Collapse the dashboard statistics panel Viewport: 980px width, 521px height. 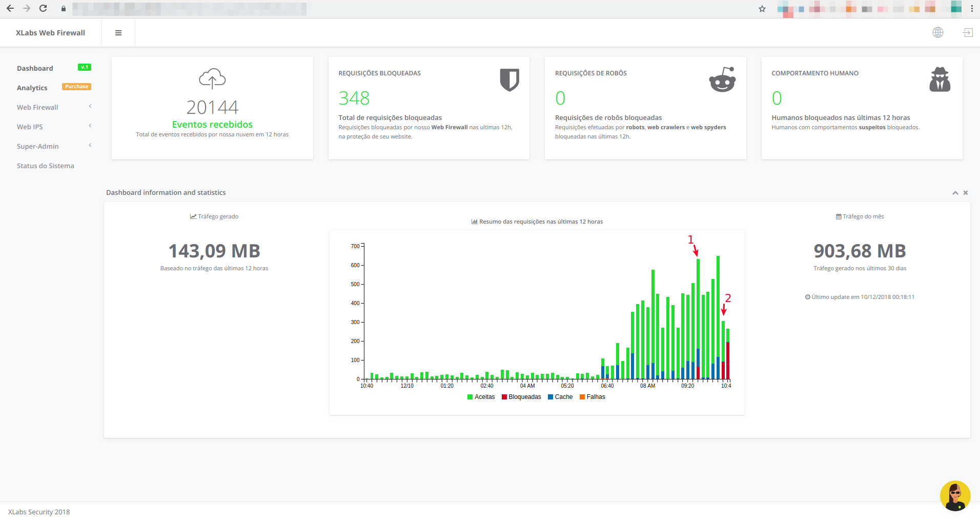(955, 193)
